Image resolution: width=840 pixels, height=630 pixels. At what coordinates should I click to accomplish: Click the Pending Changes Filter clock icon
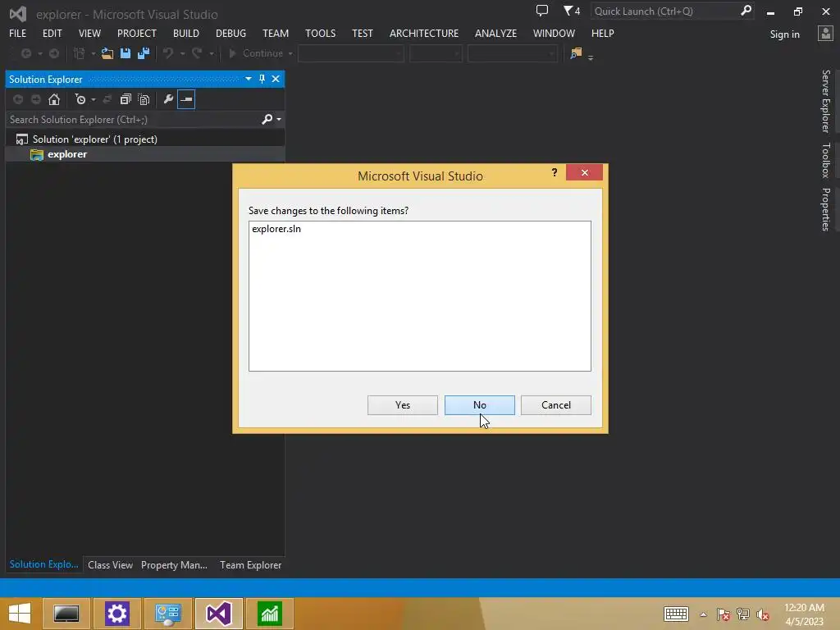pos(80,99)
